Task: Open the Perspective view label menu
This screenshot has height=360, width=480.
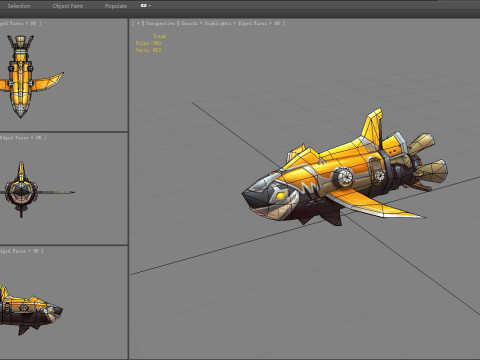Action: 160,23
